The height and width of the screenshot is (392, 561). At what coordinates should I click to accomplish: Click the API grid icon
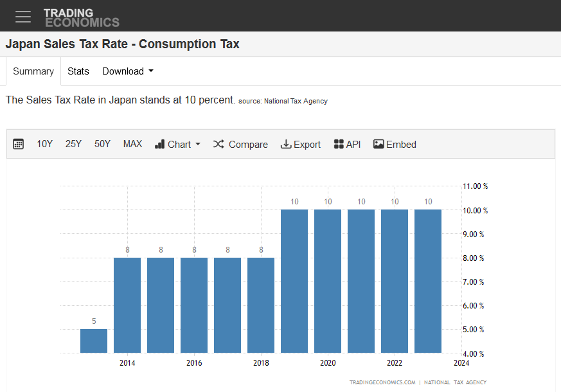(339, 145)
